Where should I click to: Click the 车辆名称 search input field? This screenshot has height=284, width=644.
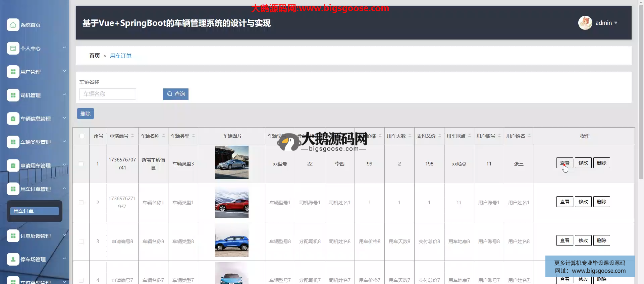point(108,94)
